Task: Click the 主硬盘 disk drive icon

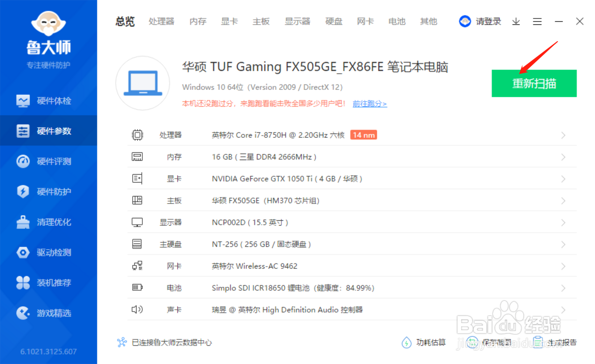Action: tap(137, 244)
